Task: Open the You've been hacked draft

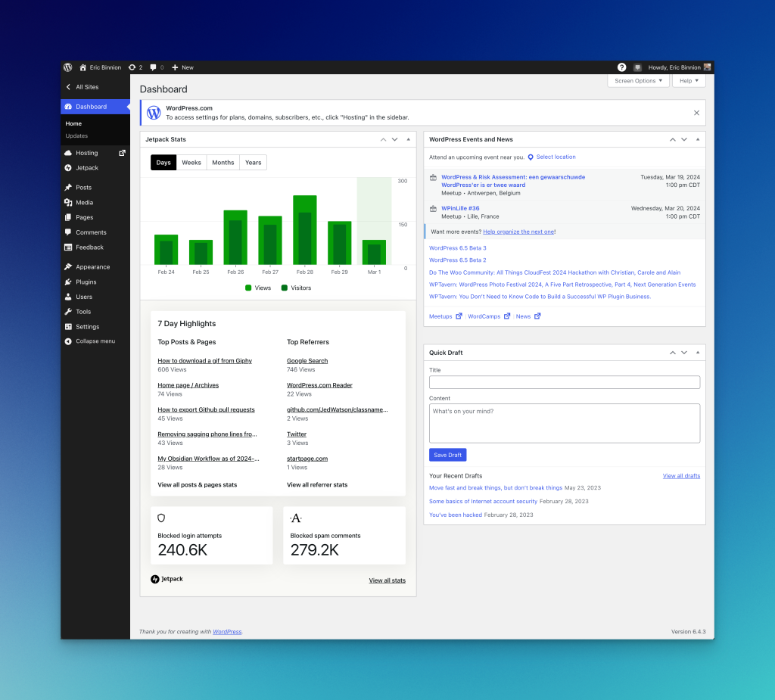Action: pyautogui.click(x=456, y=515)
